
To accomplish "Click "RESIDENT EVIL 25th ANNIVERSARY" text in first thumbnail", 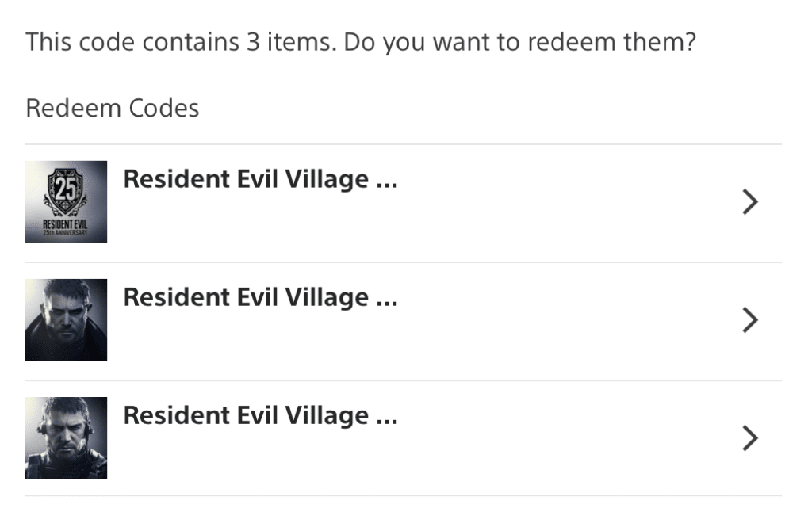I will pos(65,227).
